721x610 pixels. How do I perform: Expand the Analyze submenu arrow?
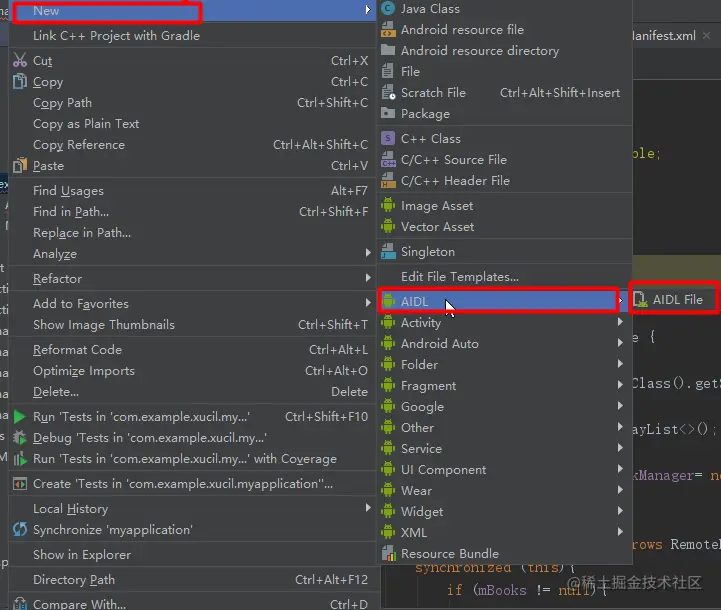click(x=368, y=253)
